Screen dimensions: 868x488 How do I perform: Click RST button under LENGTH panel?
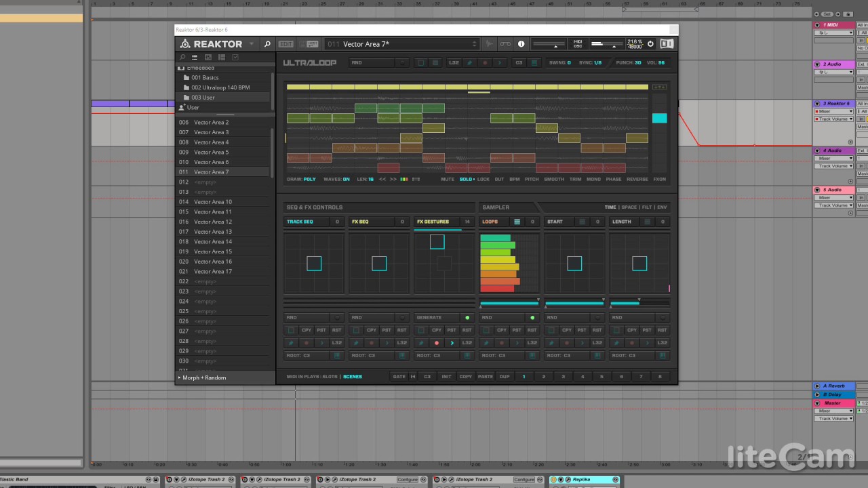662,330
